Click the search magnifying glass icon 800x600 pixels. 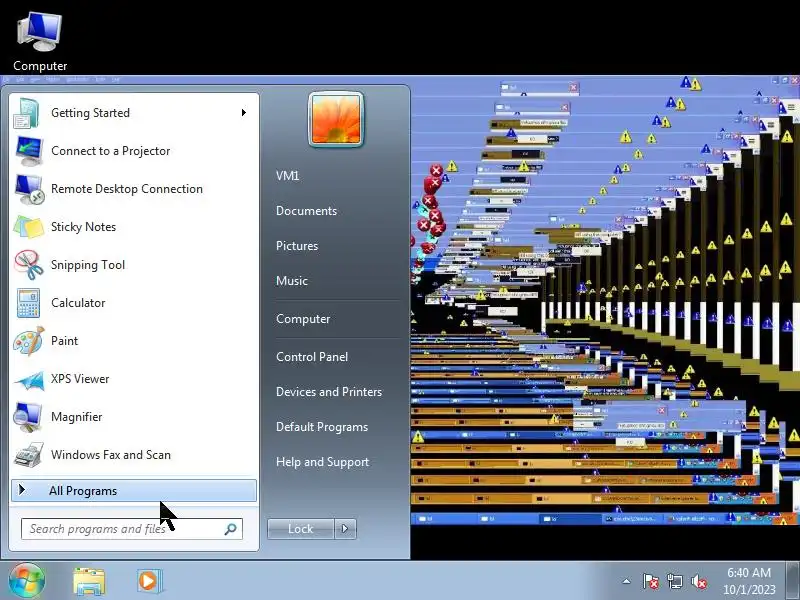pos(231,529)
